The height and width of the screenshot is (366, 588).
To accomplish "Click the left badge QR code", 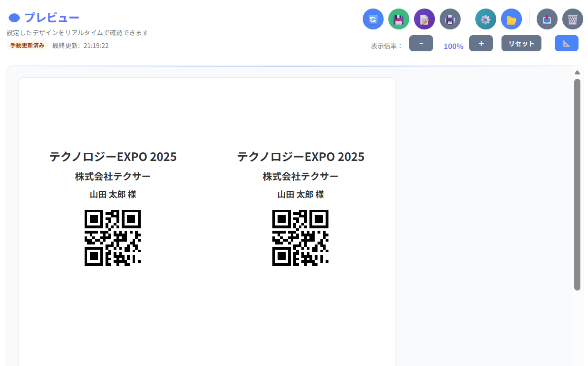I will pos(113,238).
